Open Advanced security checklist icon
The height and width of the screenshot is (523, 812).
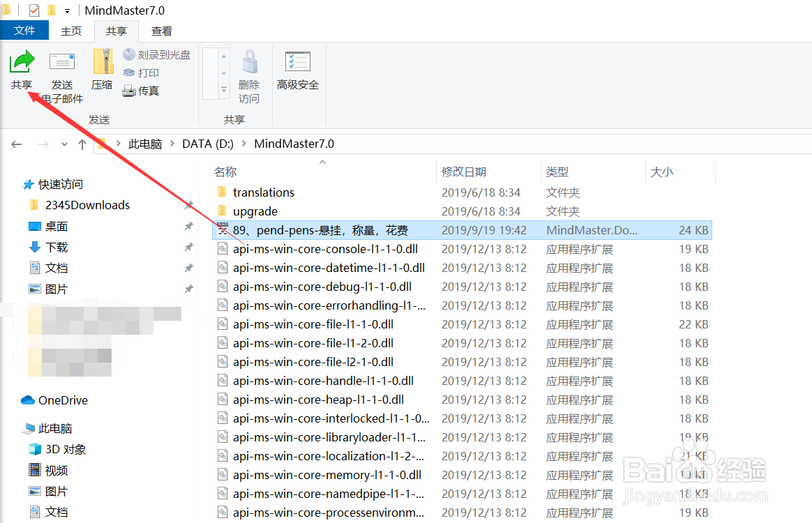click(298, 61)
